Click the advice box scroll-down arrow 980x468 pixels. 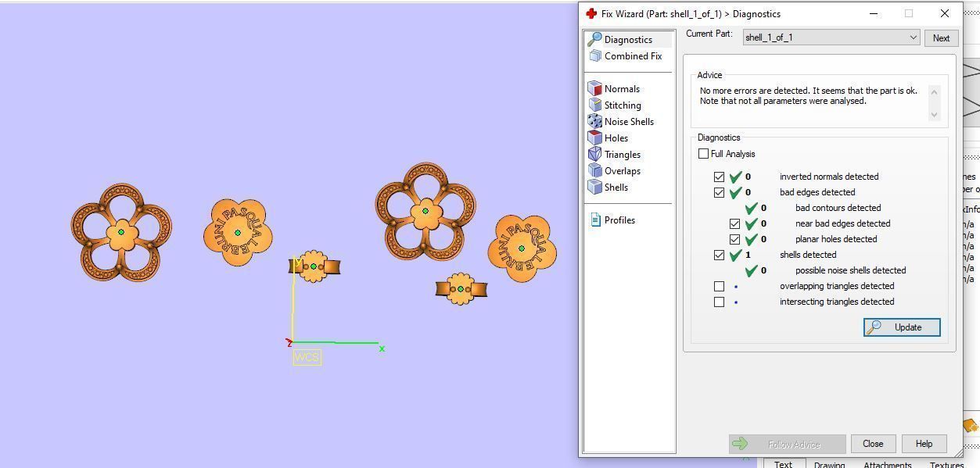pos(933,115)
